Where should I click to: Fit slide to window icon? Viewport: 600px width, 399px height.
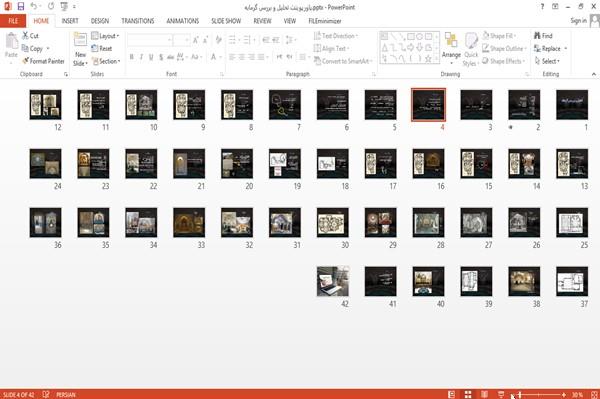(x=594, y=394)
